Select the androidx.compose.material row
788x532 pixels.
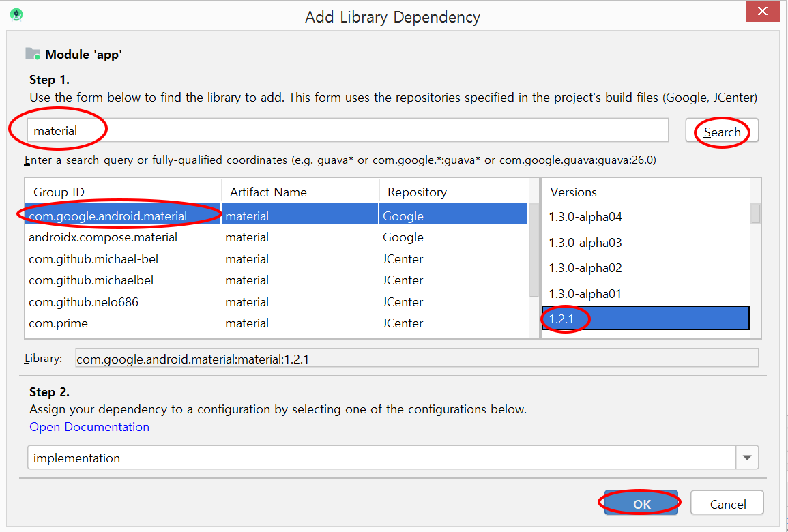(276, 237)
